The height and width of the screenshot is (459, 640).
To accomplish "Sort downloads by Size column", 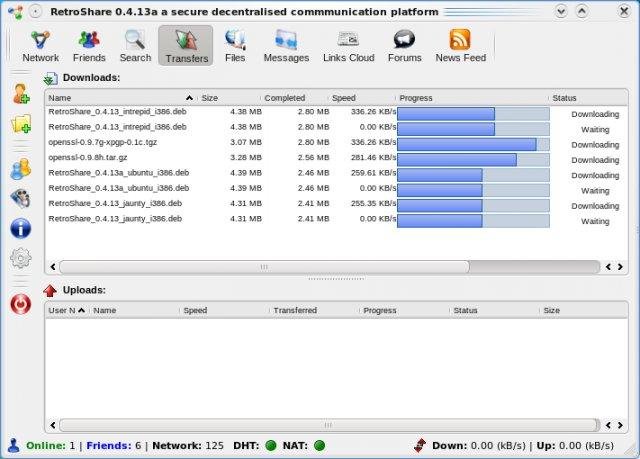I will point(229,98).
